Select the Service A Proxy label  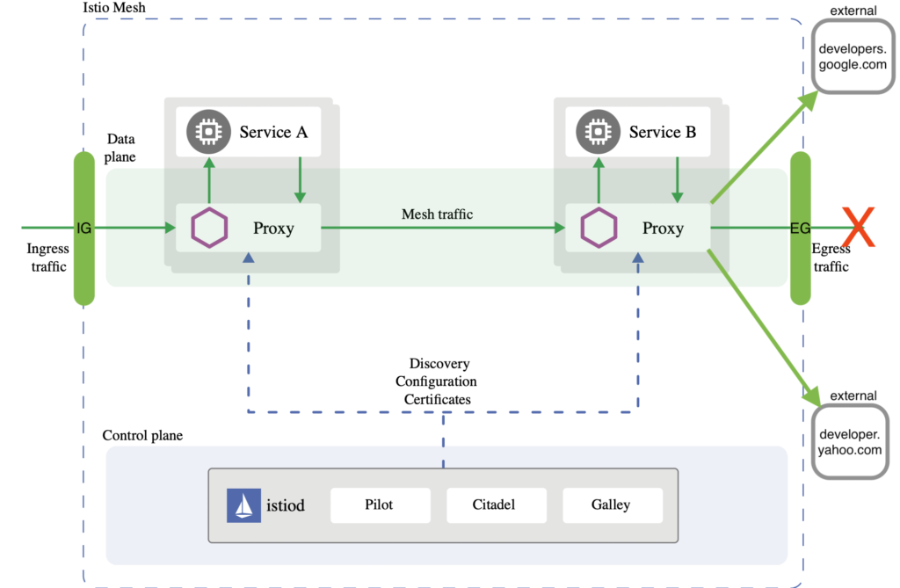(x=273, y=229)
